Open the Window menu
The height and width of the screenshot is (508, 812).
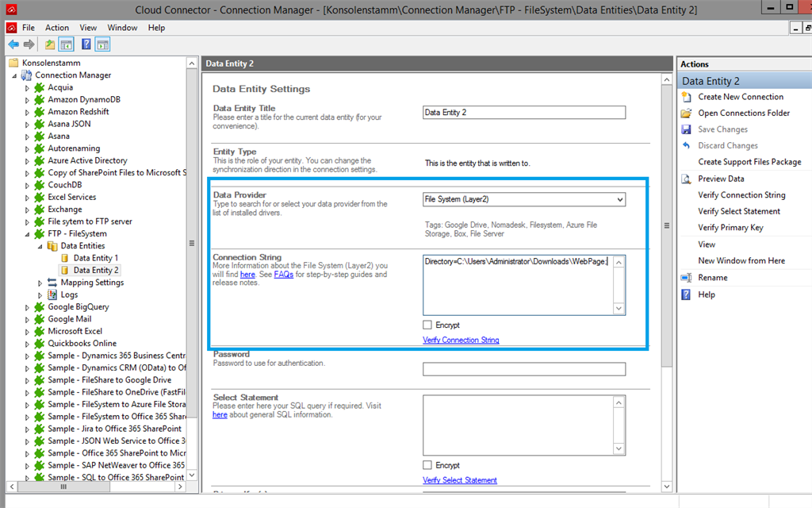122,28
